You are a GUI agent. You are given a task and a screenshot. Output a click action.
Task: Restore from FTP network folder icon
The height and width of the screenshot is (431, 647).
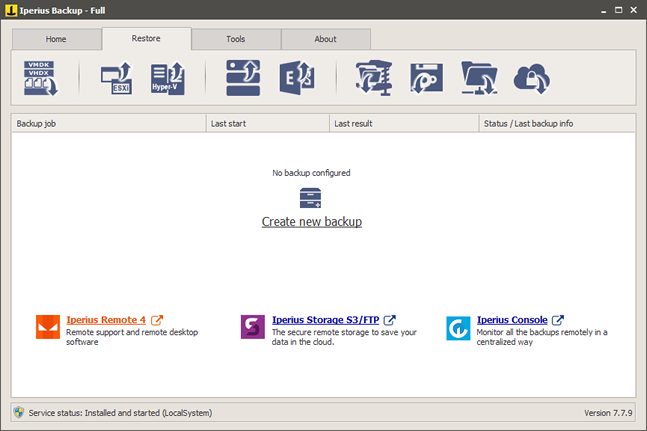point(479,78)
